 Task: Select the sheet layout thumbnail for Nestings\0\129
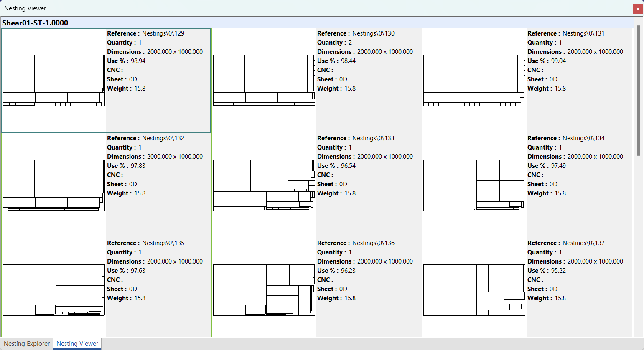54,80
